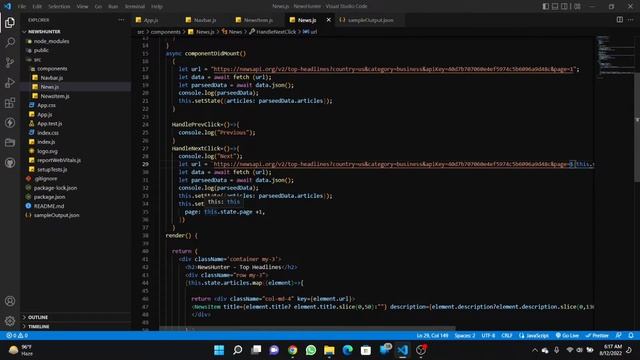Open the Source Control view

pyautogui.click(x=10, y=62)
